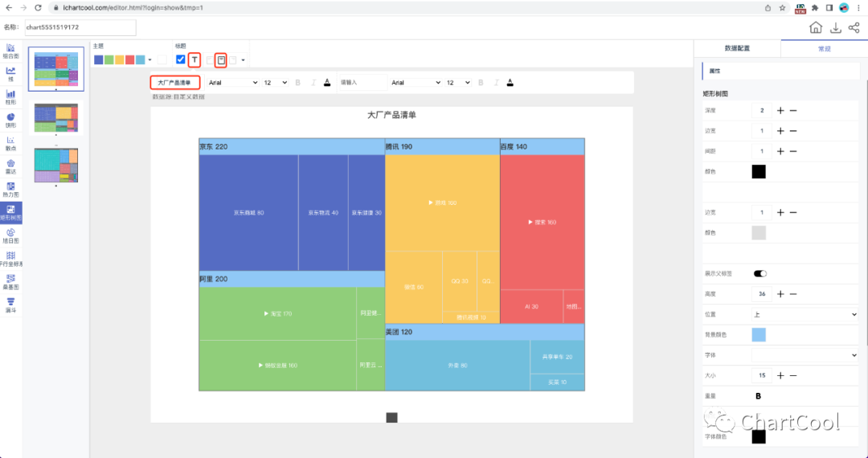Reload the browser page
This screenshot has height=458, width=868.
38,8
